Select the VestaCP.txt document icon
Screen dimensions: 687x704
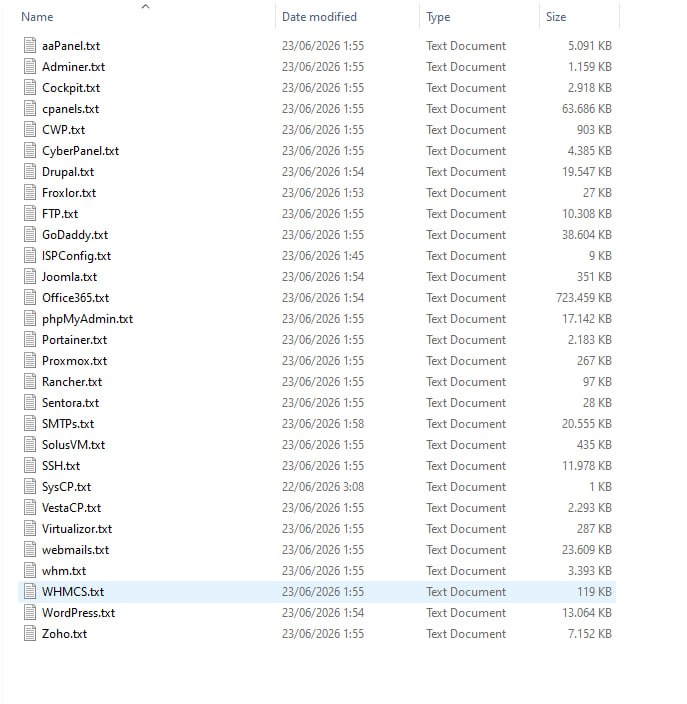click(x=30, y=507)
